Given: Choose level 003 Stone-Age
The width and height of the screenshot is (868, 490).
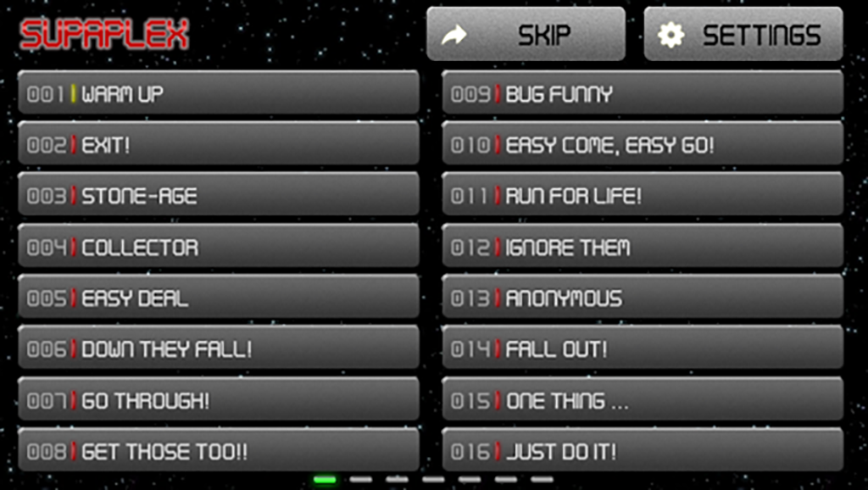Looking at the screenshot, I should (x=219, y=195).
